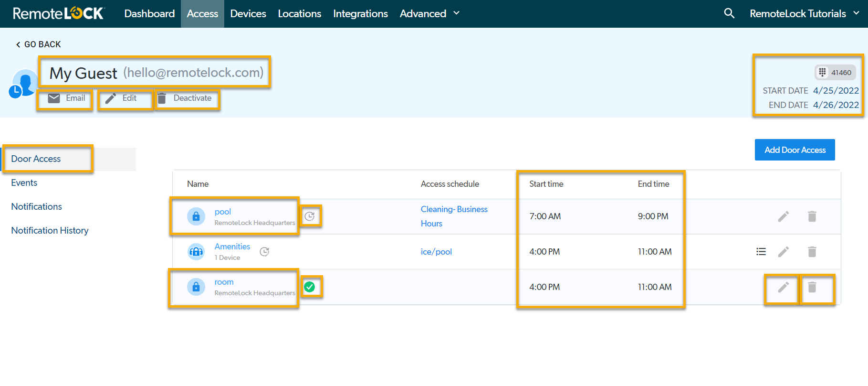The height and width of the screenshot is (386, 868).
Task: Open the Events section in sidebar
Action: pos(24,183)
